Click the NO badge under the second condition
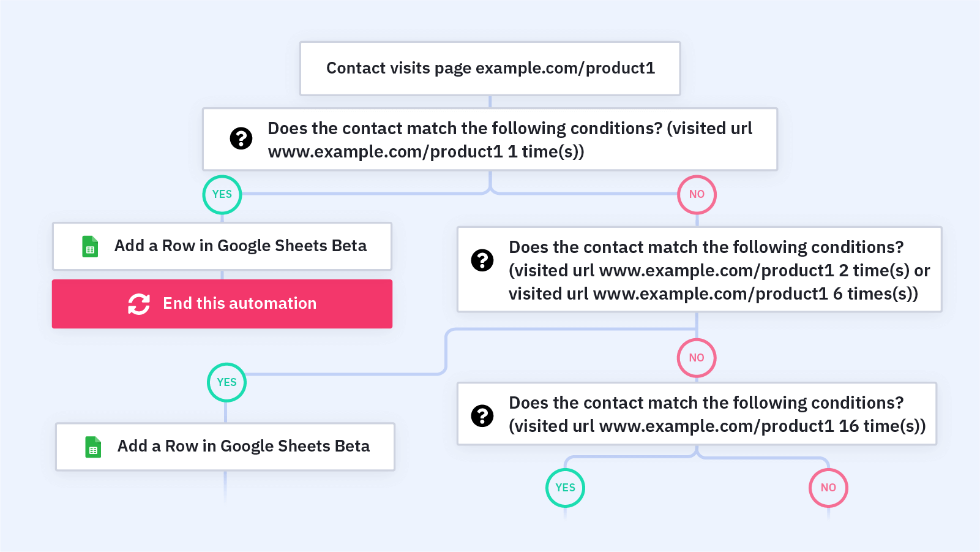The height and width of the screenshot is (552, 980). tap(697, 358)
